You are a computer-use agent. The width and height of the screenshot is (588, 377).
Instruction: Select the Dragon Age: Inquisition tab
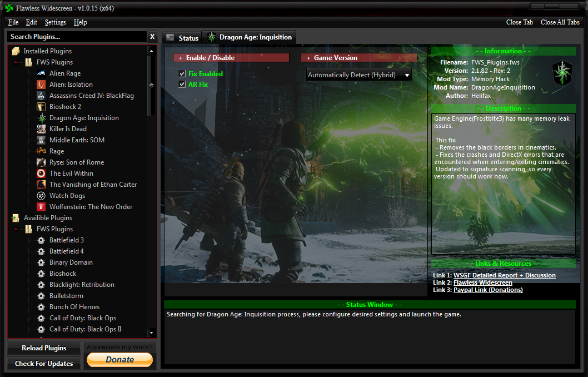(249, 37)
